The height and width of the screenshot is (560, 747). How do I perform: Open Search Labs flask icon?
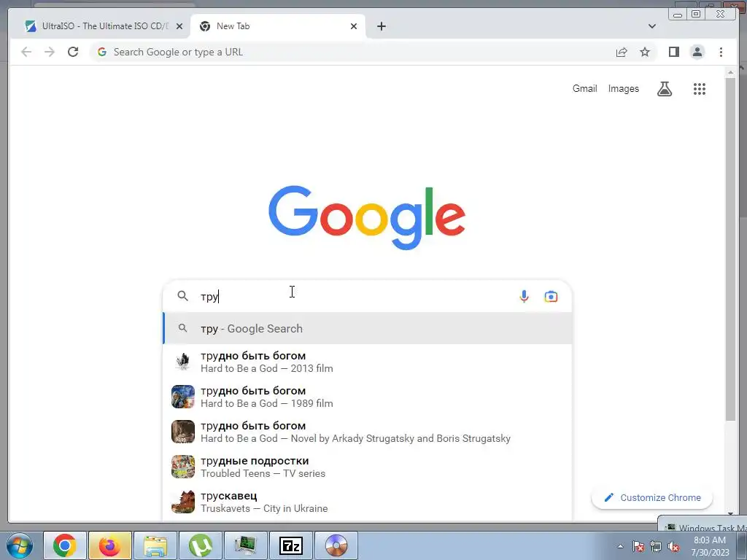[665, 88]
